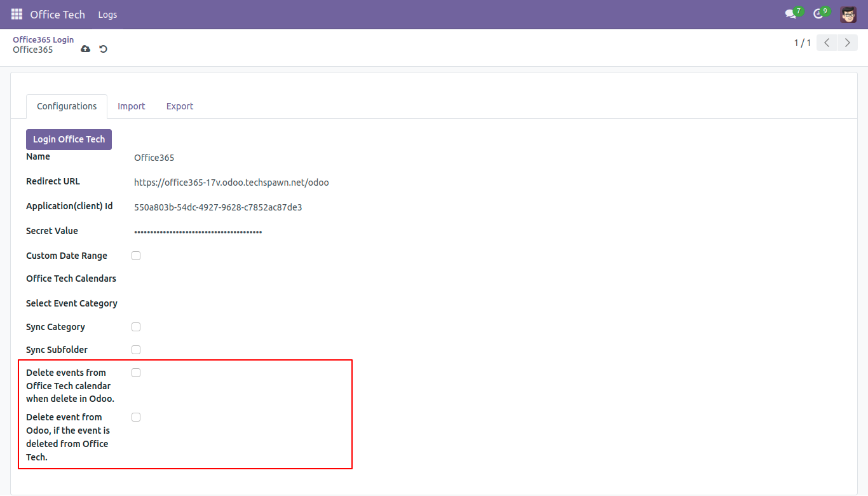Check delete events from Office Tech calendar

pyautogui.click(x=136, y=373)
